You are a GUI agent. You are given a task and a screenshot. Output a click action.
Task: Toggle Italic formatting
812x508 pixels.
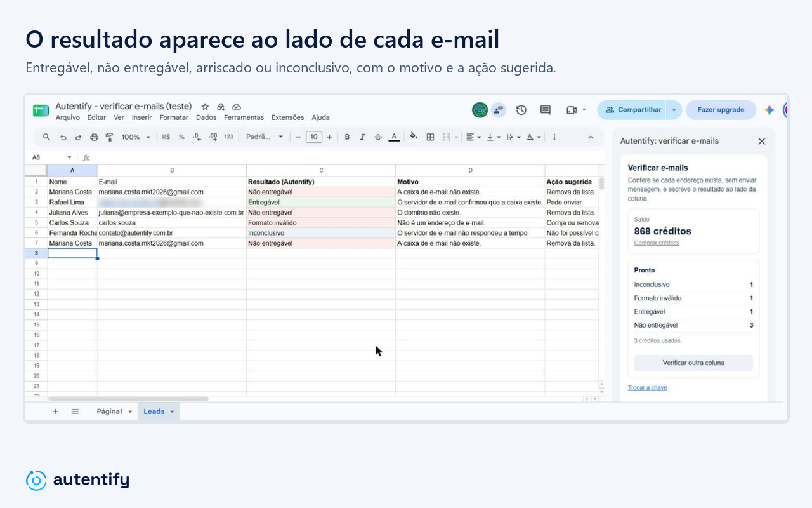362,137
